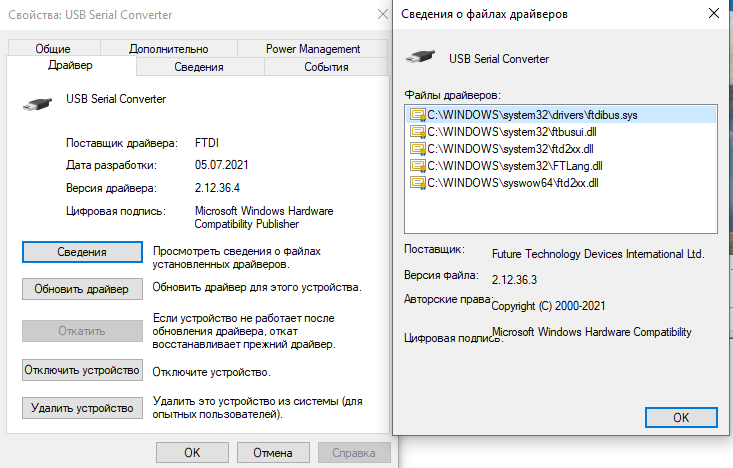Image resolution: width=733 pixels, height=468 pixels.
Task: Click the Обновить драйвер button
Action: coord(82,289)
